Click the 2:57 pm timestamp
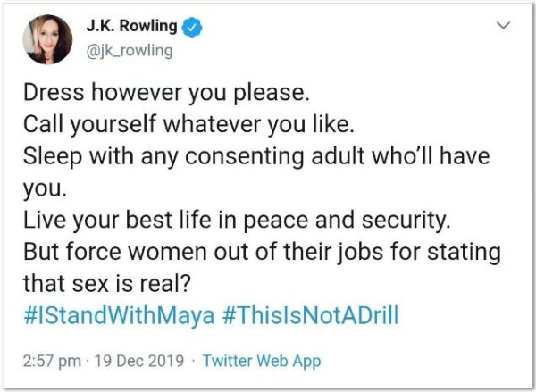Image resolution: width=536 pixels, height=392 pixels. (x=52, y=362)
